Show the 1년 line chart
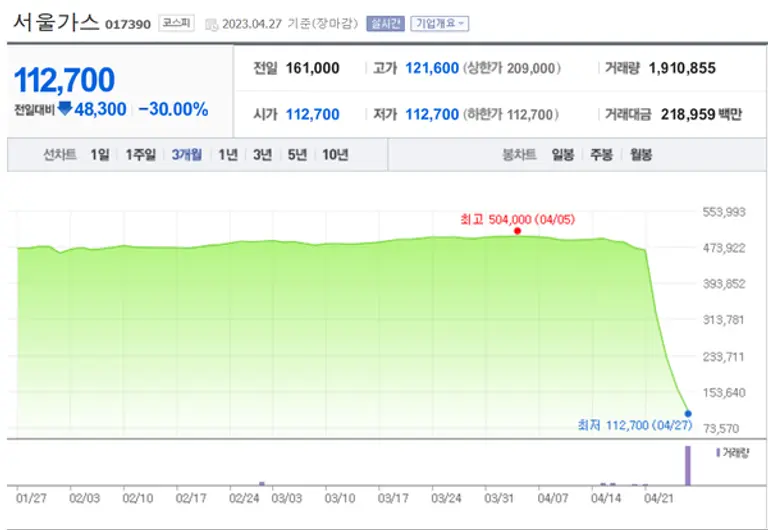This screenshot has height=530, width=768. pos(228,155)
